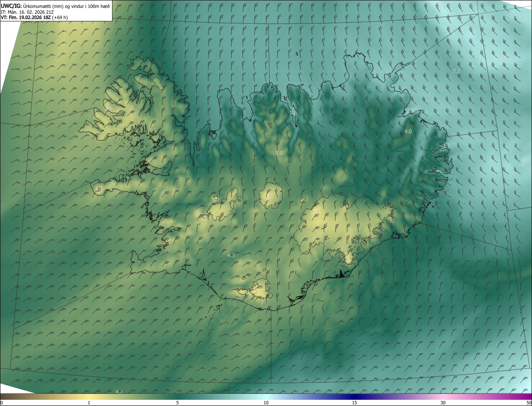
Task: Click the 50 label on the color scale
Action: point(529,403)
